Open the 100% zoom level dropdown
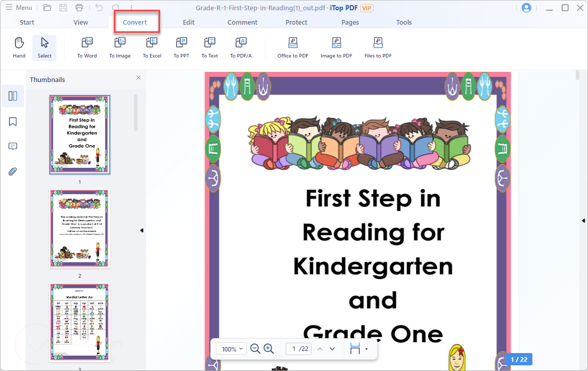Viewport: 588px width, 371px height. click(x=232, y=349)
